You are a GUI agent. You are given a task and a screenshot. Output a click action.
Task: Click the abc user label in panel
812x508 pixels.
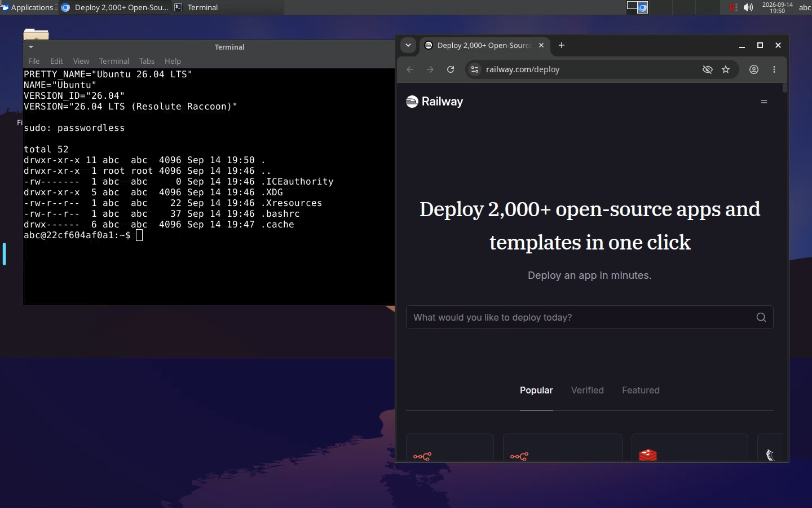805,7
